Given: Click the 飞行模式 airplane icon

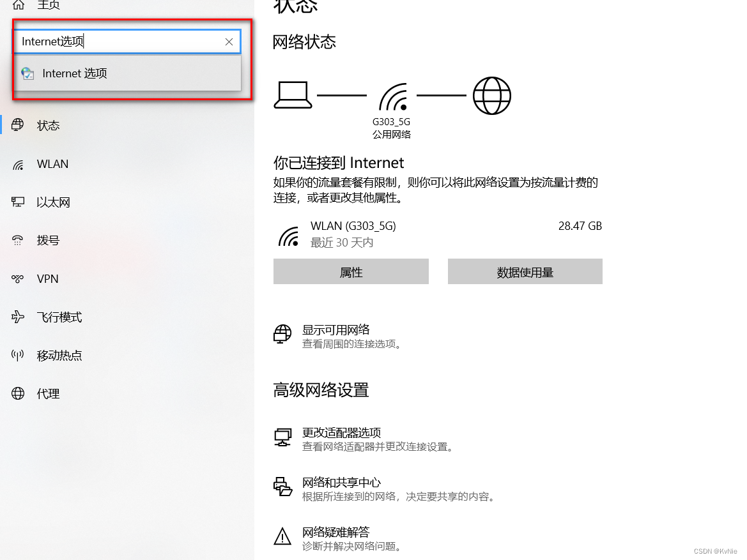Looking at the screenshot, I should [18, 317].
